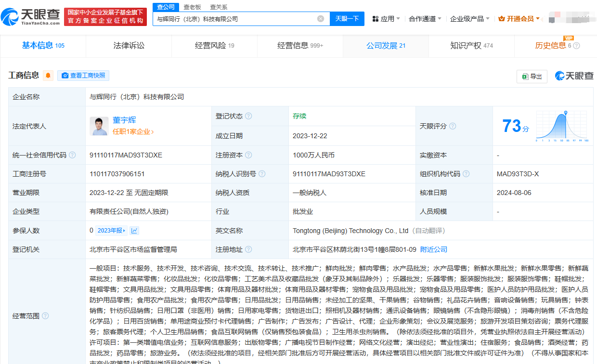Open the 开通会员 membership dropdown
Screen dimensions: 597x364
click(x=519, y=19)
